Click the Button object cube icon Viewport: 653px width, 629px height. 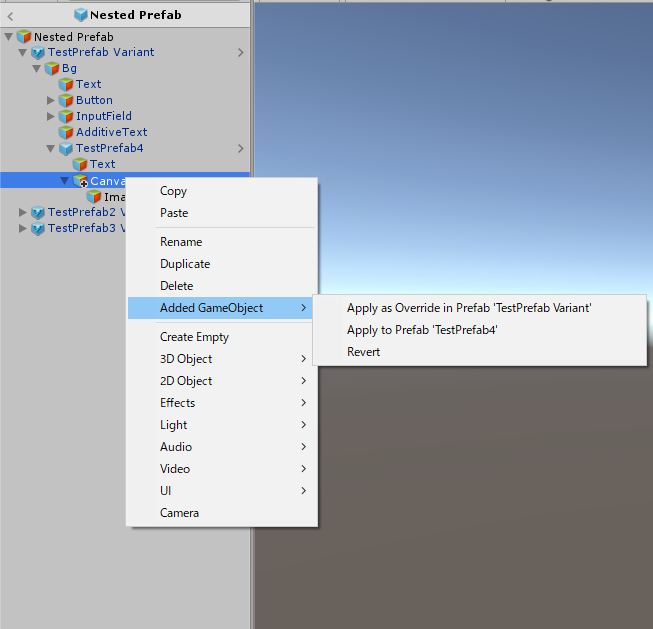[x=66, y=100]
